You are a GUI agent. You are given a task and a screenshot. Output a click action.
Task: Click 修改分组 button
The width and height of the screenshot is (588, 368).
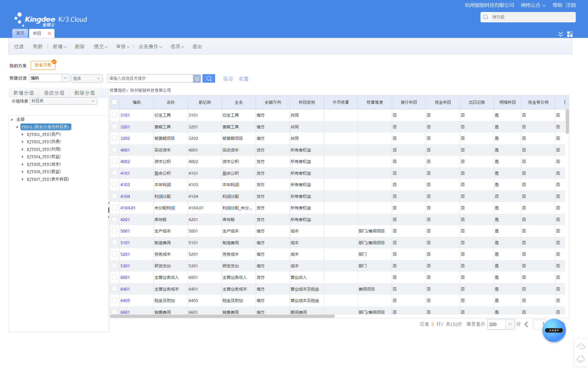tap(54, 93)
